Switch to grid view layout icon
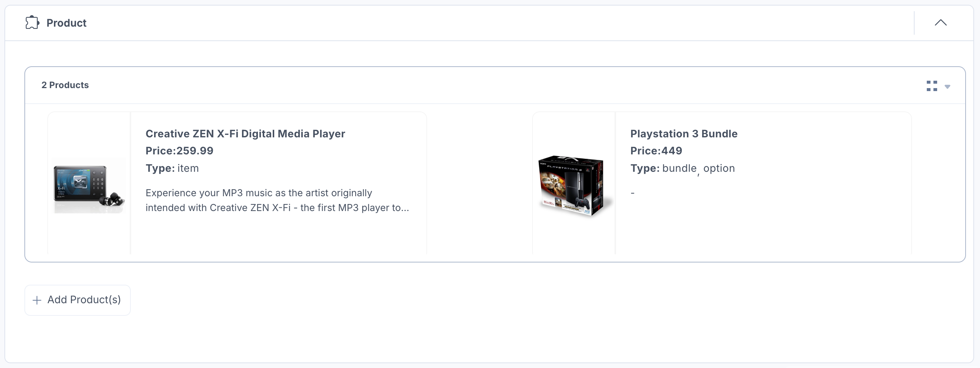The image size is (980, 368). coord(932,86)
